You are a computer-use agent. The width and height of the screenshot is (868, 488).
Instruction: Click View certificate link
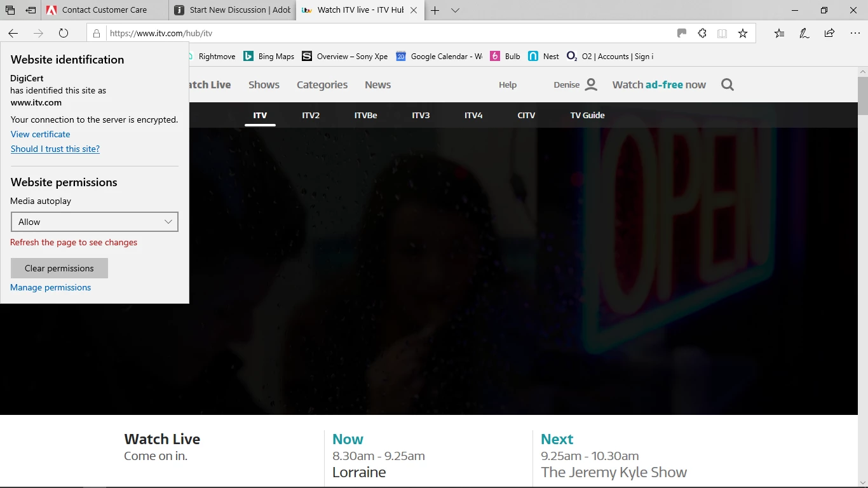41,134
